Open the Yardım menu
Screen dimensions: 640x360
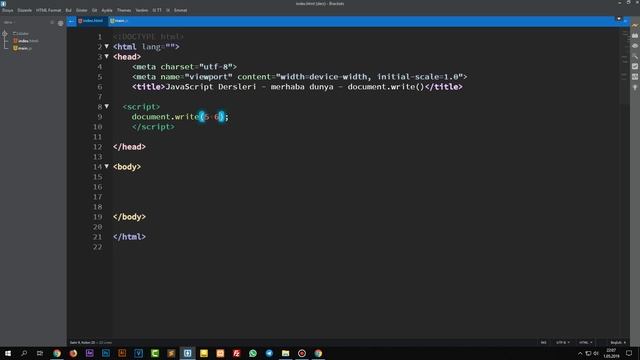[x=142, y=10]
